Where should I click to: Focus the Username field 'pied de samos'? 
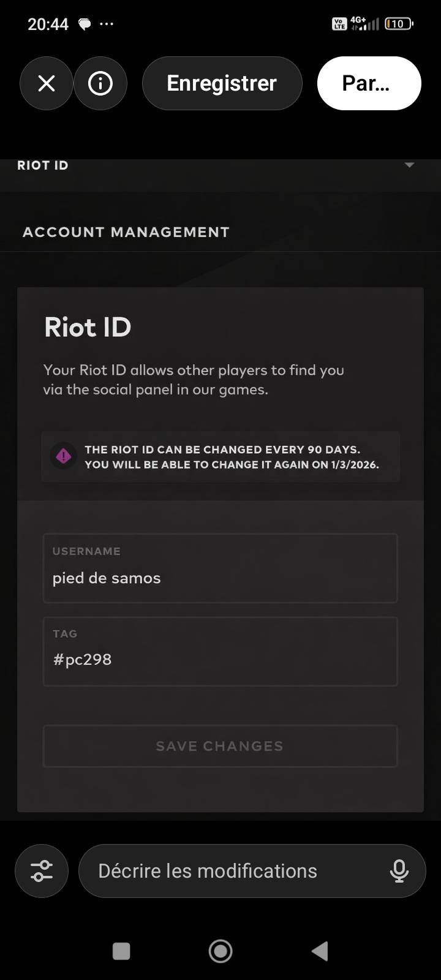point(221,568)
